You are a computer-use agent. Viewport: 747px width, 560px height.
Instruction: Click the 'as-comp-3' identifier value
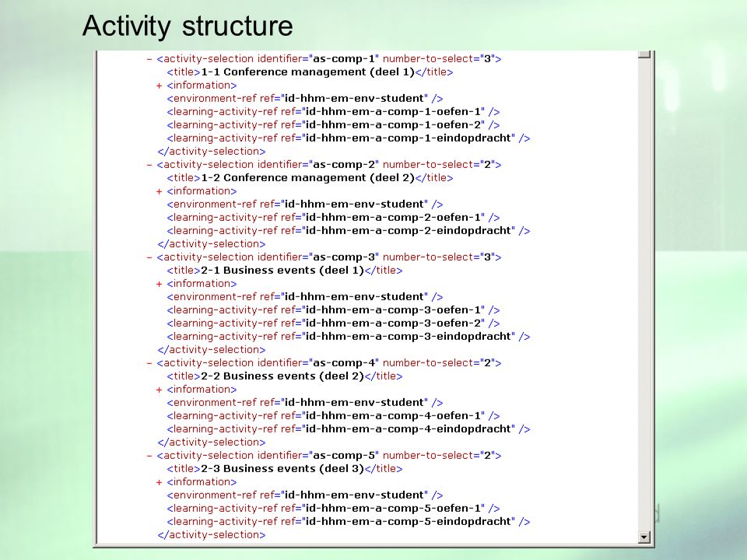coord(343,257)
